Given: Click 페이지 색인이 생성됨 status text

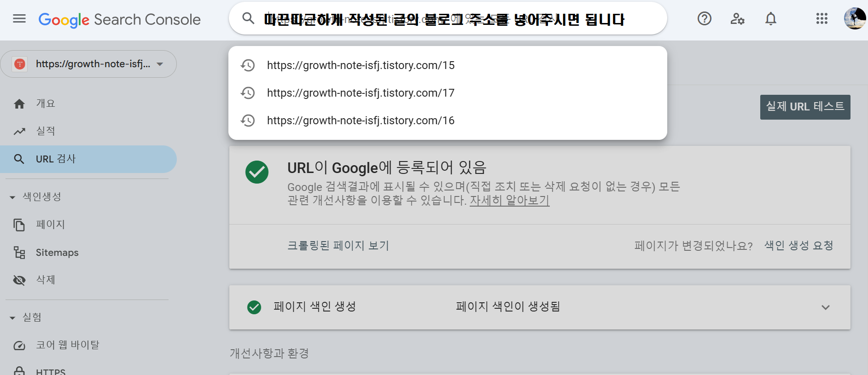Looking at the screenshot, I should pos(508,306).
